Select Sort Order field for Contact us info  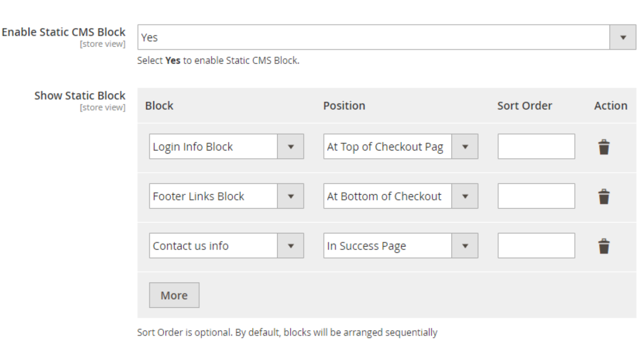point(536,246)
